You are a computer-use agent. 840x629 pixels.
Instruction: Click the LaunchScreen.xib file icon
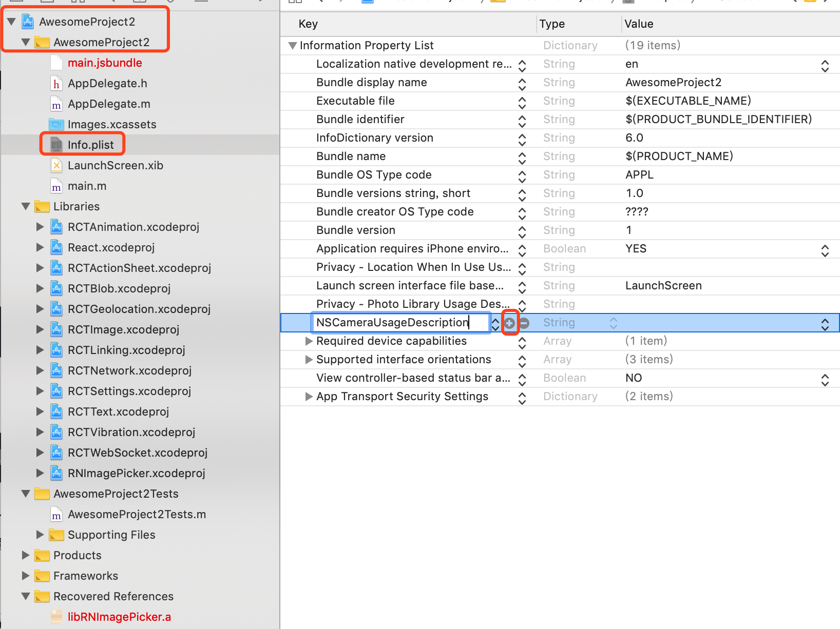(56, 165)
